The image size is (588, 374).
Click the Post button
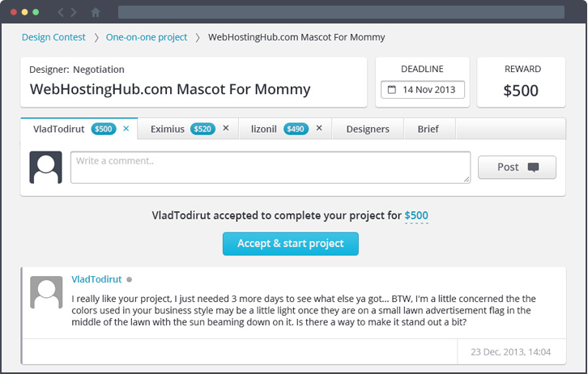517,167
